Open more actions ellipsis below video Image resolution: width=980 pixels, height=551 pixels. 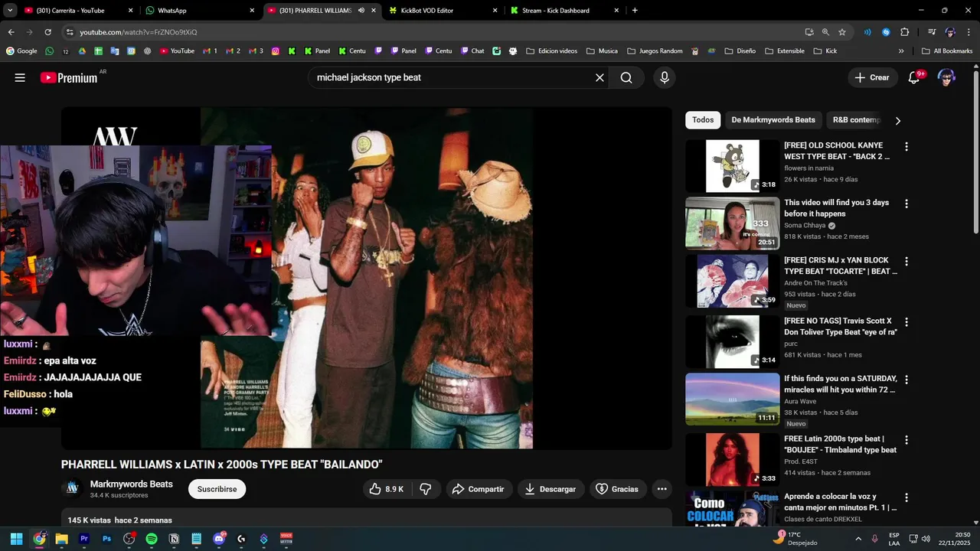(661, 489)
